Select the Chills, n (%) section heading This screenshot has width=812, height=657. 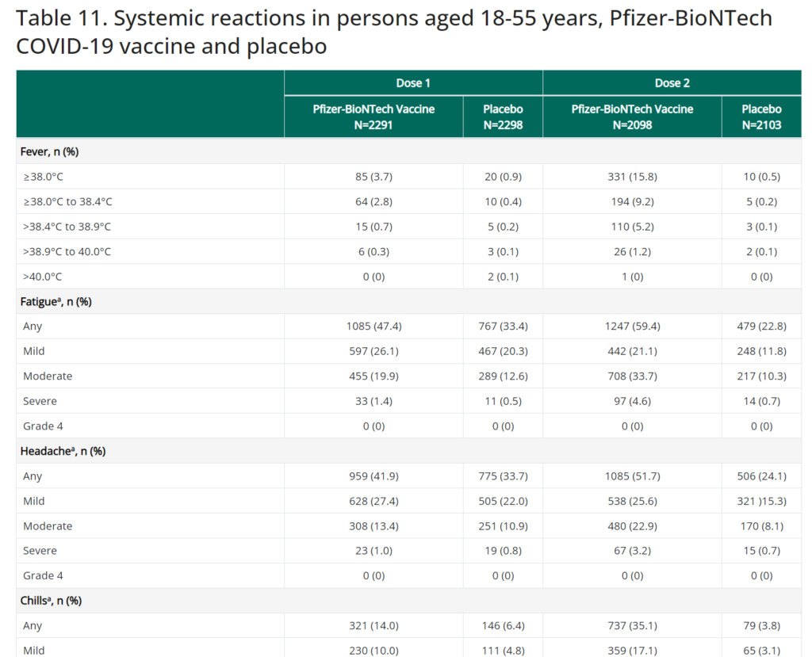pyautogui.click(x=51, y=601)
